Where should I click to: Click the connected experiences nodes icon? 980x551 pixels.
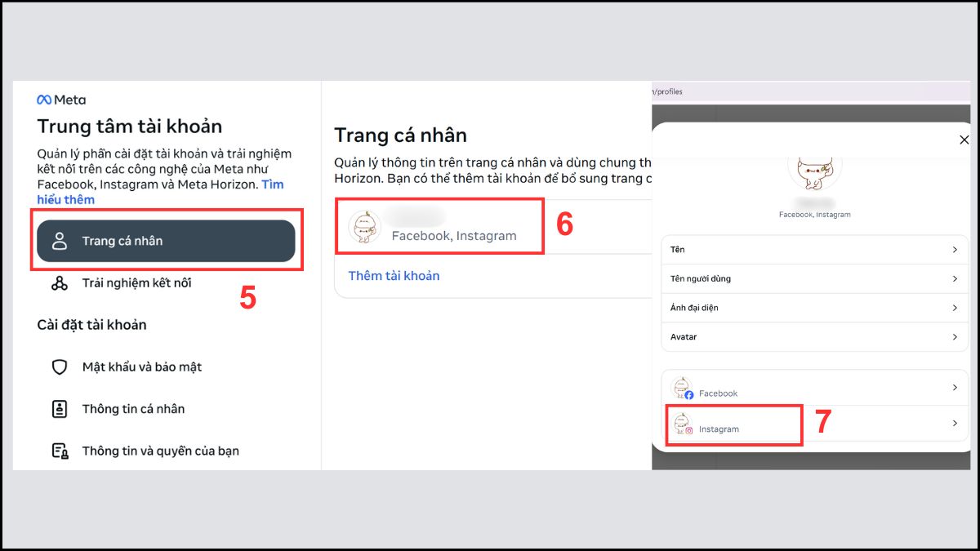tap(60, 283)
